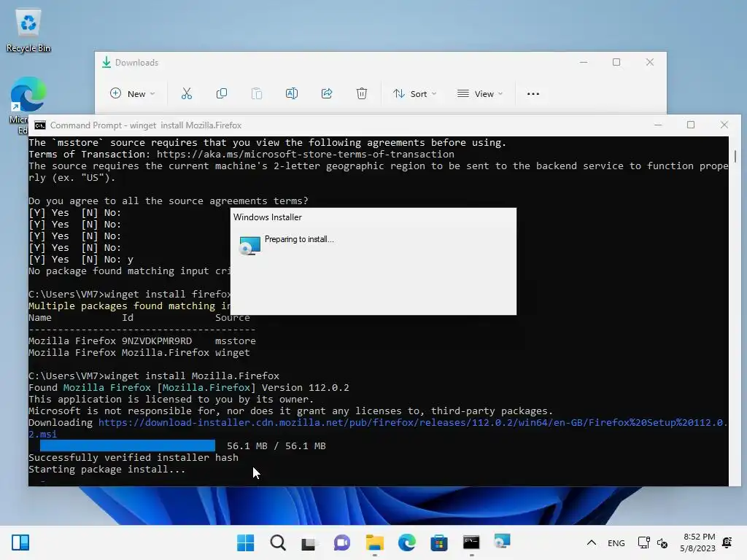Open the Windows Start menu

(x=245, y=542)
